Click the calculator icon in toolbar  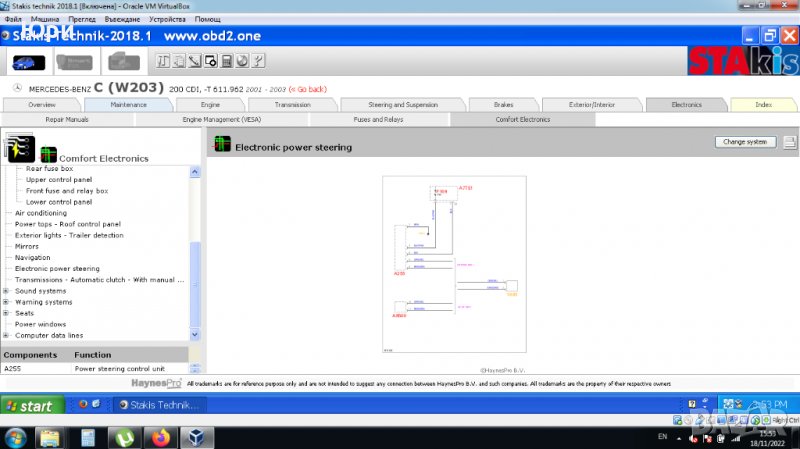pos(227,61)
